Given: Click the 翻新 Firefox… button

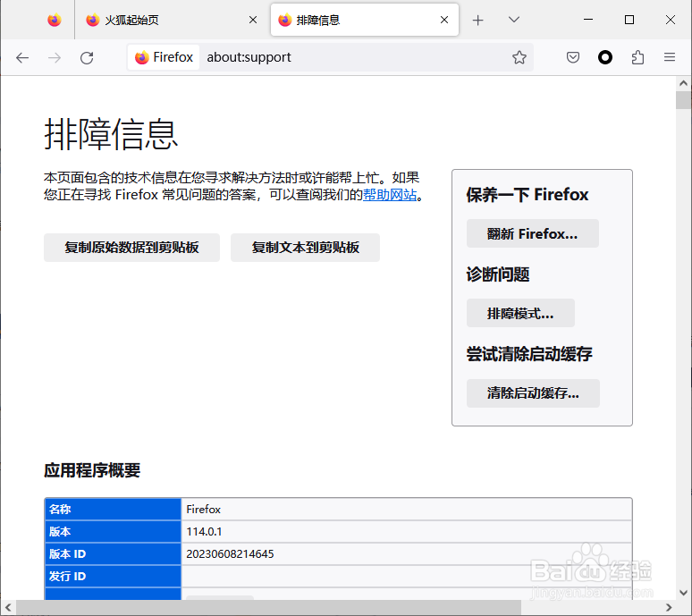Looking at the screenshot, I should [x=533, y=233].
